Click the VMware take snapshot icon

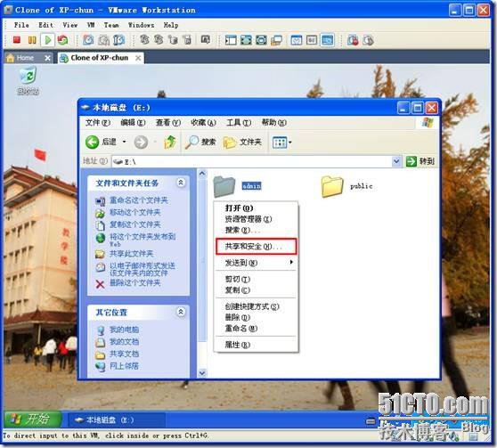click(88, 40)
